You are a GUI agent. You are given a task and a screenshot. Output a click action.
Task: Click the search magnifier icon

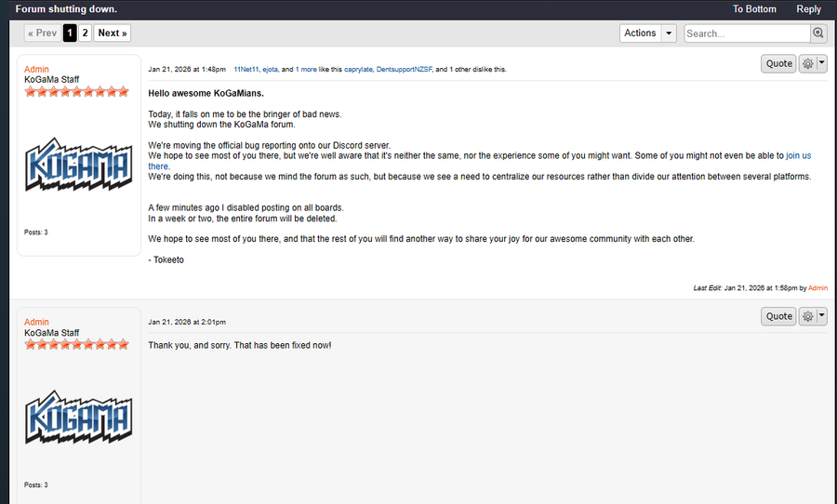point(818,33)
